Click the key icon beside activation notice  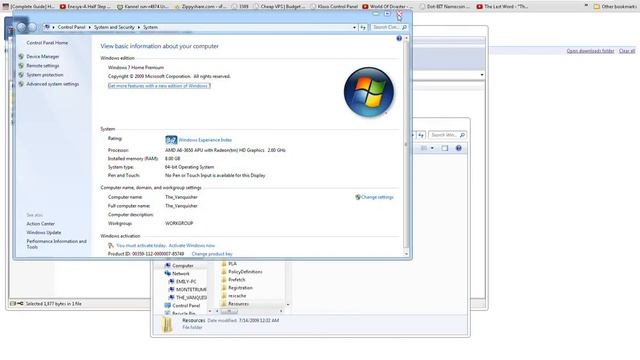pos(111,246)
